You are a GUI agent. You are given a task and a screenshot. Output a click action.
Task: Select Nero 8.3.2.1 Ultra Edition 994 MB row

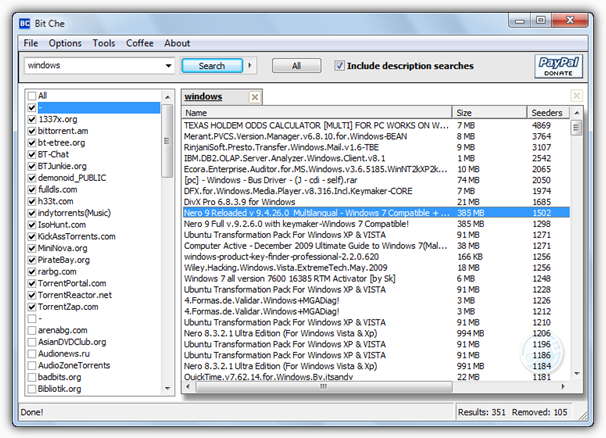[x=376, y=333]
